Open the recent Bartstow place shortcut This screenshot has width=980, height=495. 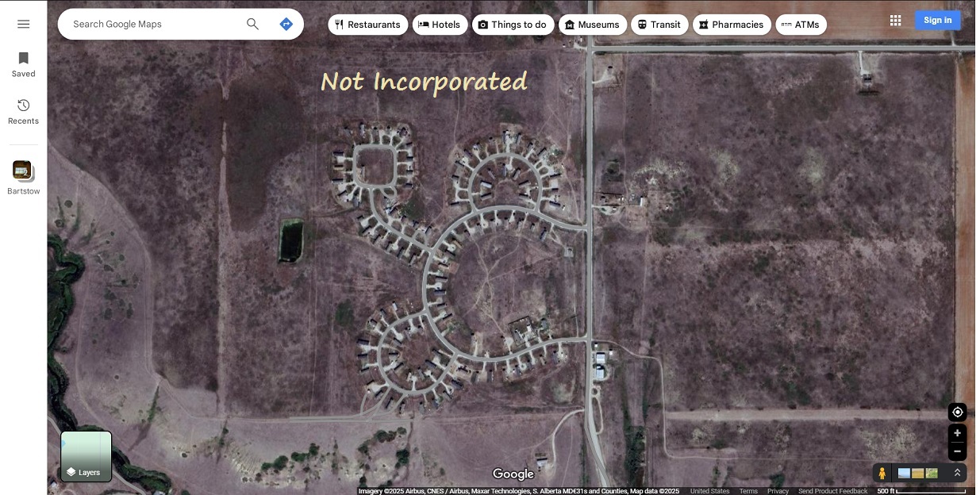pyautogui.click(x=23, y=178)
